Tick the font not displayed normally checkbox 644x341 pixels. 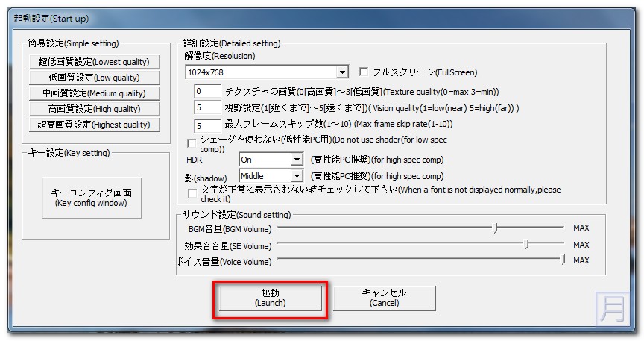coord(193,193)
